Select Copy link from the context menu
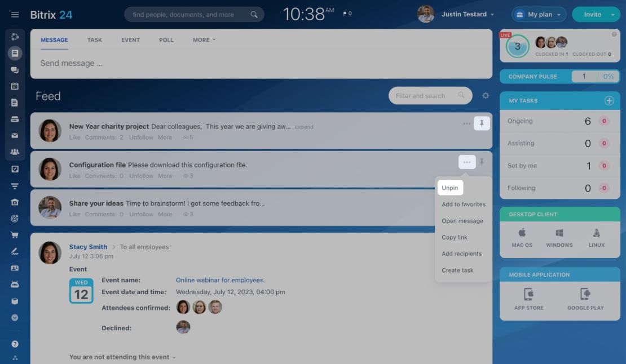The height and width of the screenshot is (364, 626). (455, 237)
